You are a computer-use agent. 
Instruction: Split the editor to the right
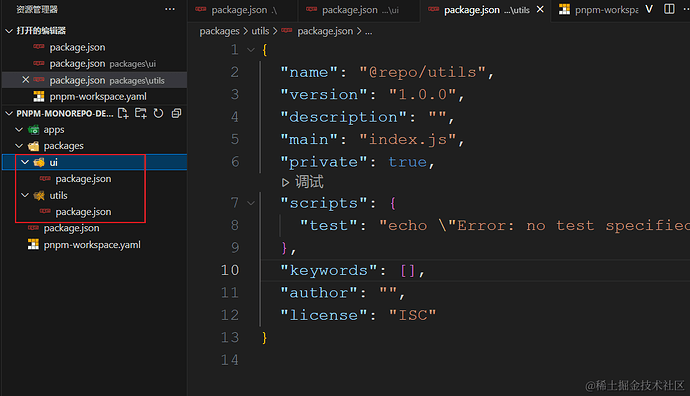click(x=669, y=9)
